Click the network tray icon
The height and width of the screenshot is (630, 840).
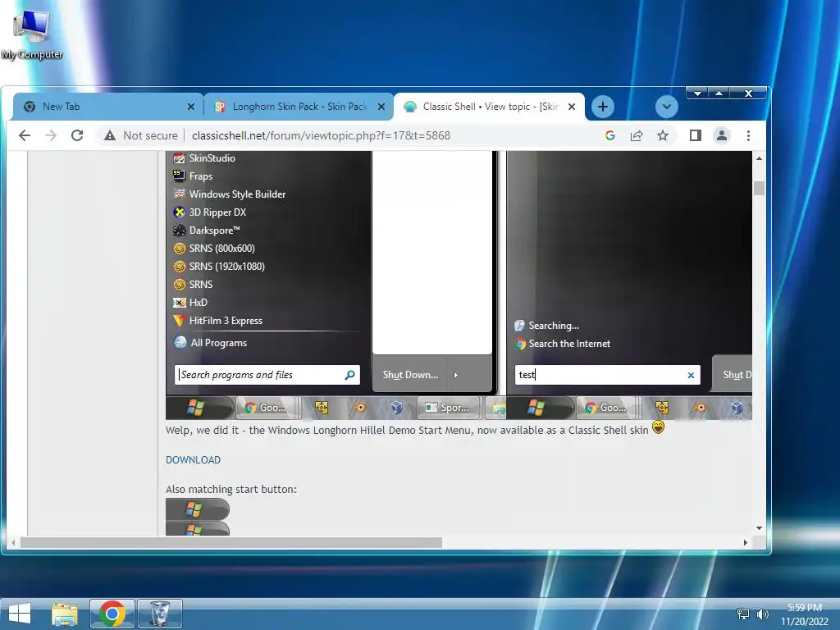coord(743,614)
